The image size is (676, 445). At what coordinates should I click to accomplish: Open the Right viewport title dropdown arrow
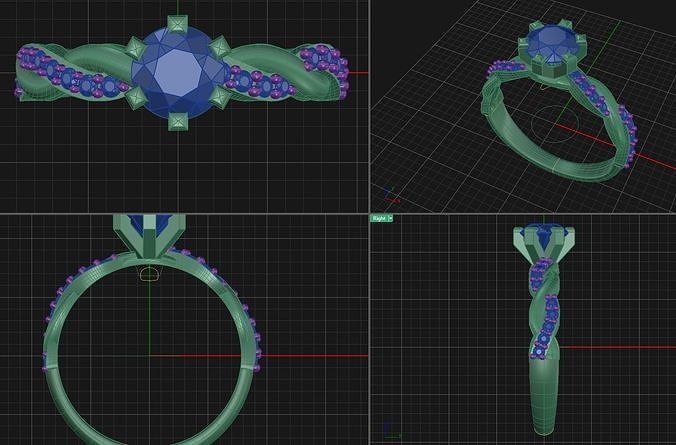click(x=391, y=218)
